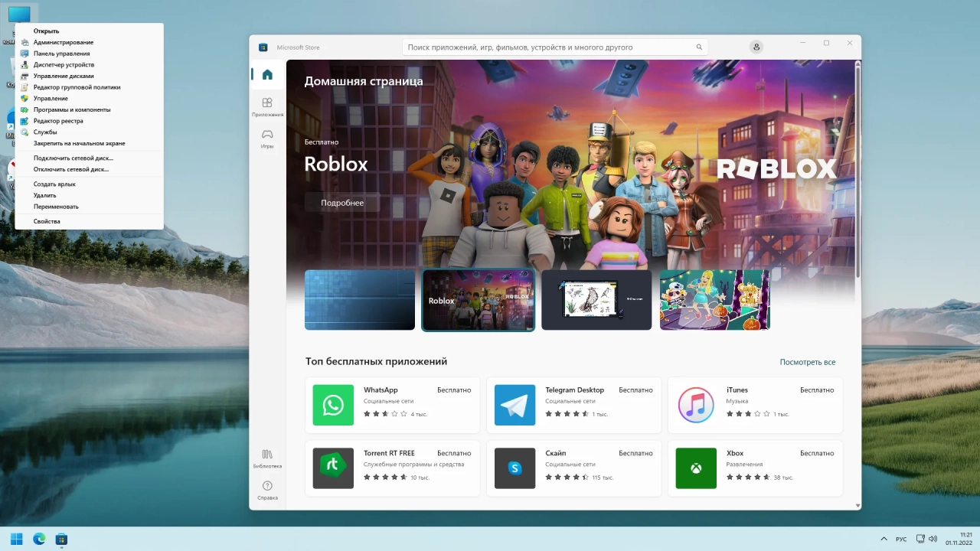
Task: Click the Torrent RT FREE title text
Action: 389,453
